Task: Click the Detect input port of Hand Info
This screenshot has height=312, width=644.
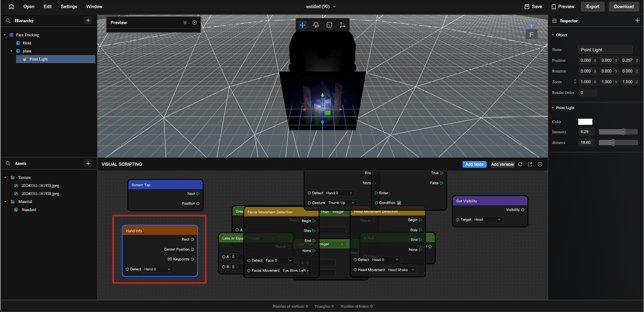Action: (127, 269)
